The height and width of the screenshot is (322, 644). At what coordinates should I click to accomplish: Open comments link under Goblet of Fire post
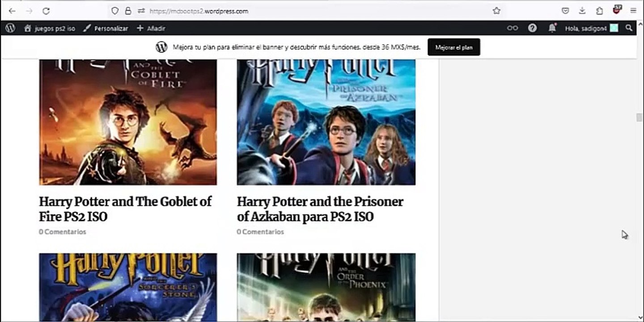click(x=63, y=232)
